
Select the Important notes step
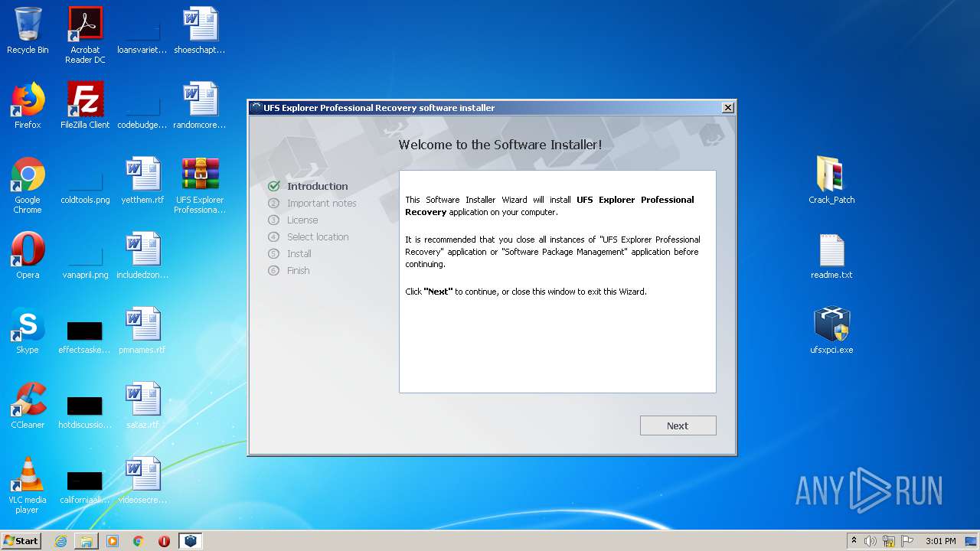[x=322, y=203]
